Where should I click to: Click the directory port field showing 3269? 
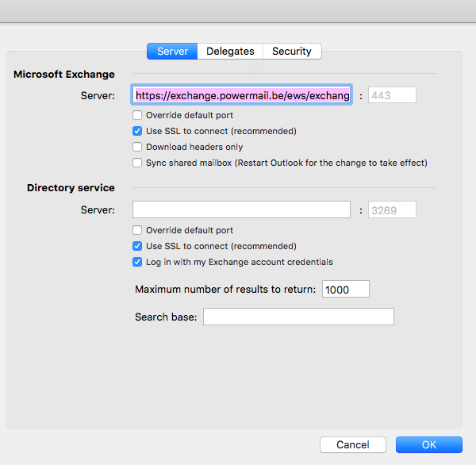pyautogui.click(x=392, y=209)
